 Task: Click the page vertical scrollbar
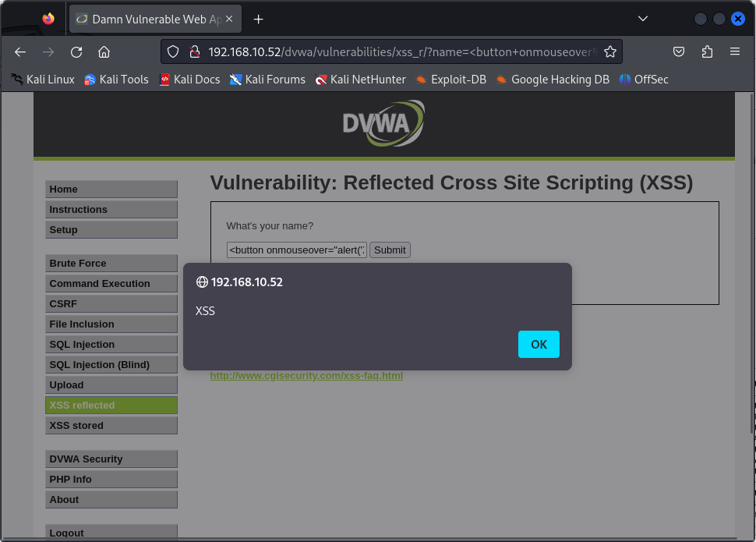tap(753, 263)
